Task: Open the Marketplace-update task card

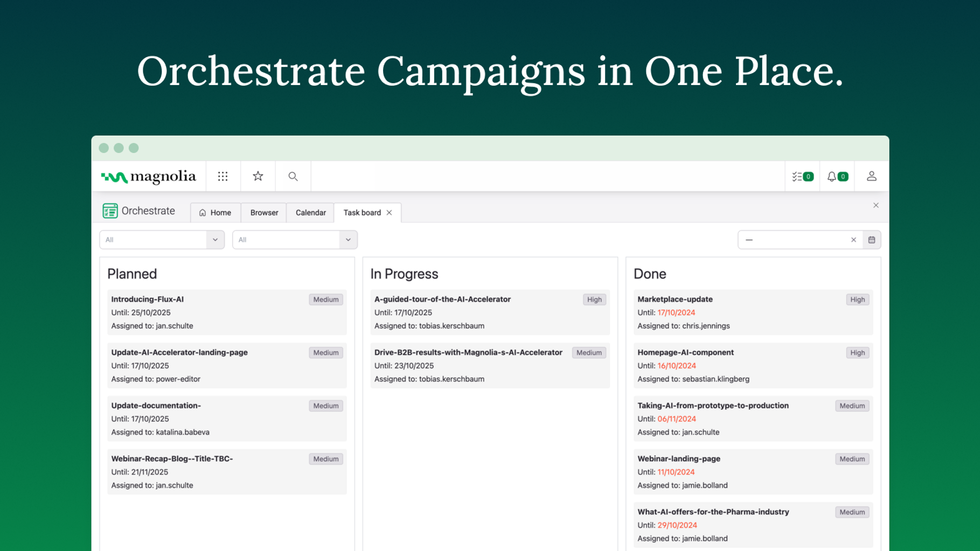Action: (x=753, y=312)
